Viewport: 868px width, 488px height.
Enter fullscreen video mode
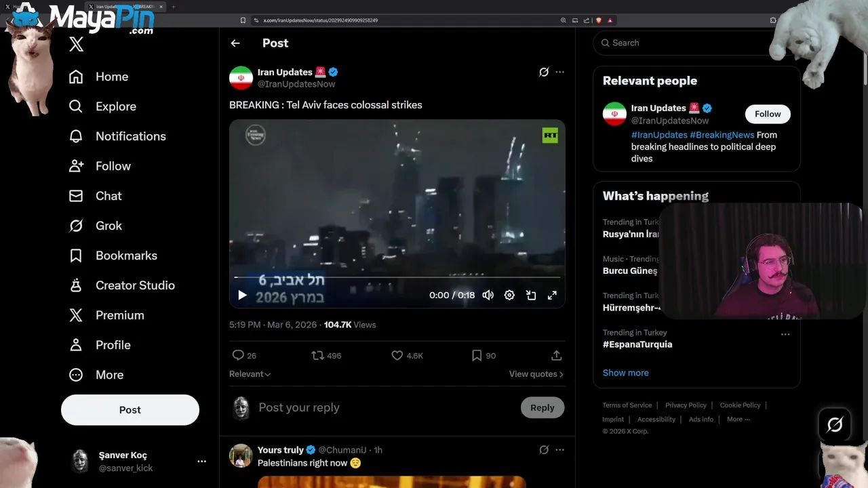click(x=552, y=295)
